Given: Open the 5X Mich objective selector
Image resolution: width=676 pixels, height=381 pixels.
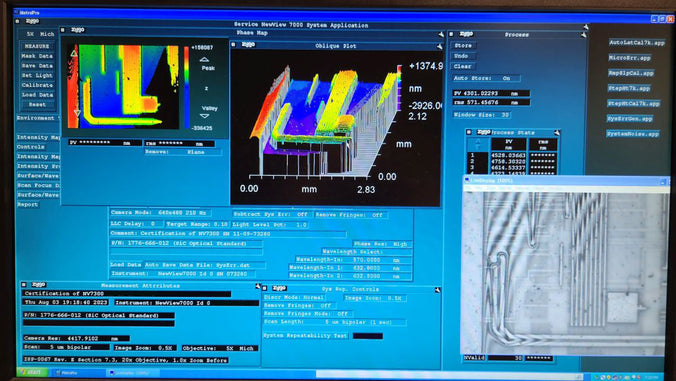Looking at the screenshot, I should tap(40, 34).
